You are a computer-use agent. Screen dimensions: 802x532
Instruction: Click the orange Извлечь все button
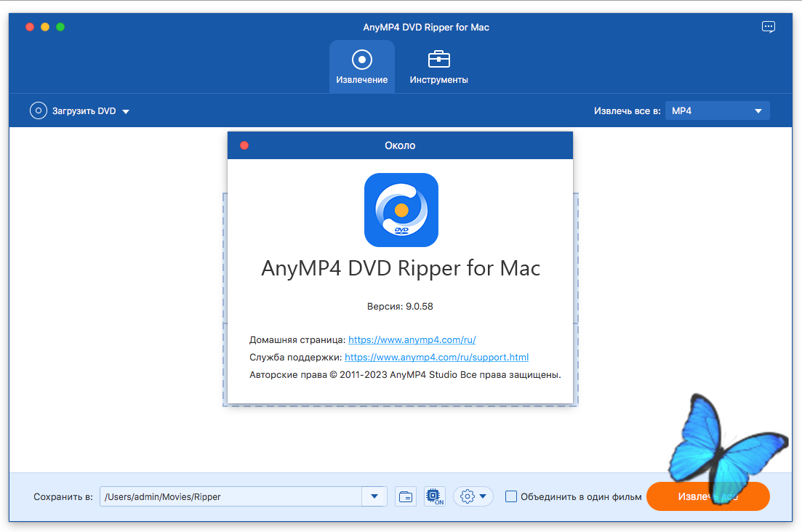tap(708, 496)
